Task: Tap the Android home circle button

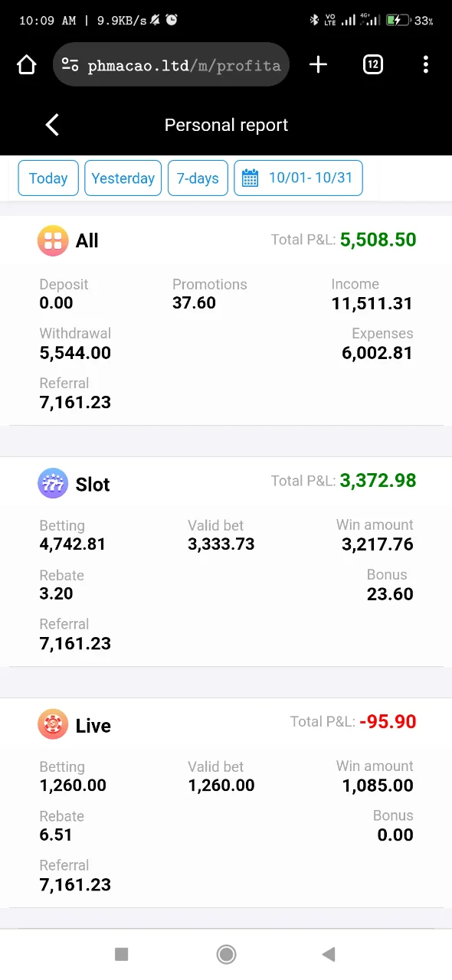Action: click(x=226, y=954)
